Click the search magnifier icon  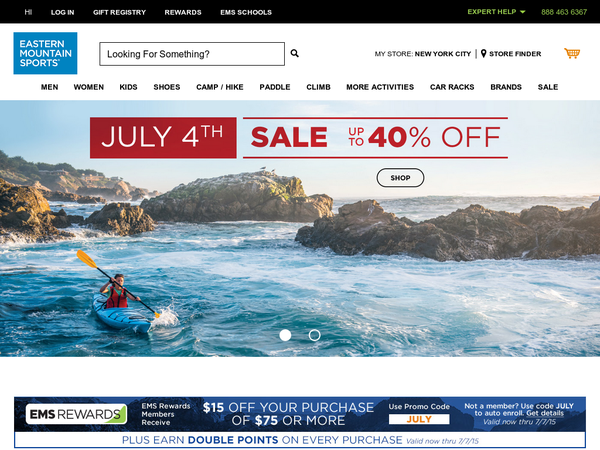pos(294,53)
